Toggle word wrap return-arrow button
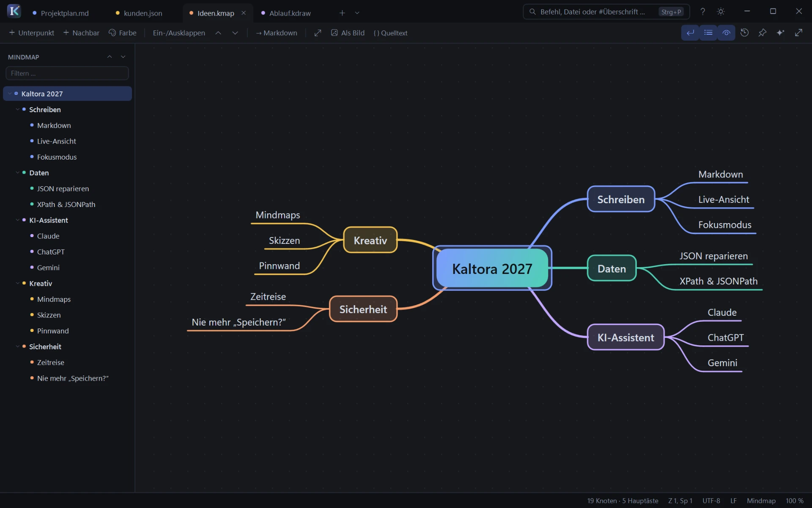 [x=690, y=33]
